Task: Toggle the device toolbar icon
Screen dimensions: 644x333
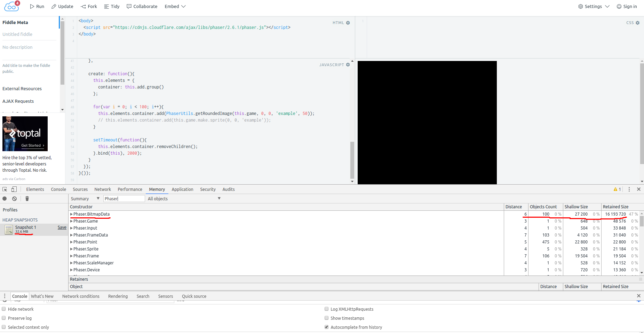Action: [x=14, y=189]
